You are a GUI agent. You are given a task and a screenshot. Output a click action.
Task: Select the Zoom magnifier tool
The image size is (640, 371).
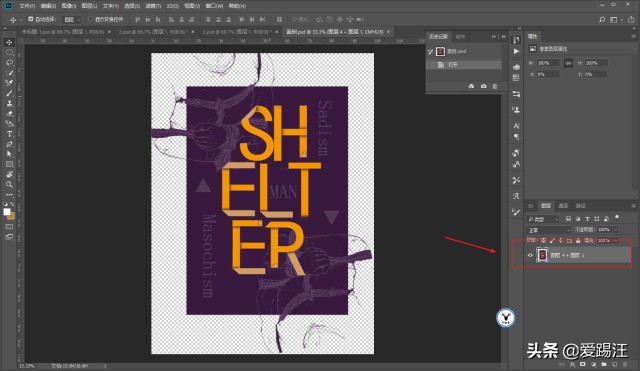click(x=9, y=184)
